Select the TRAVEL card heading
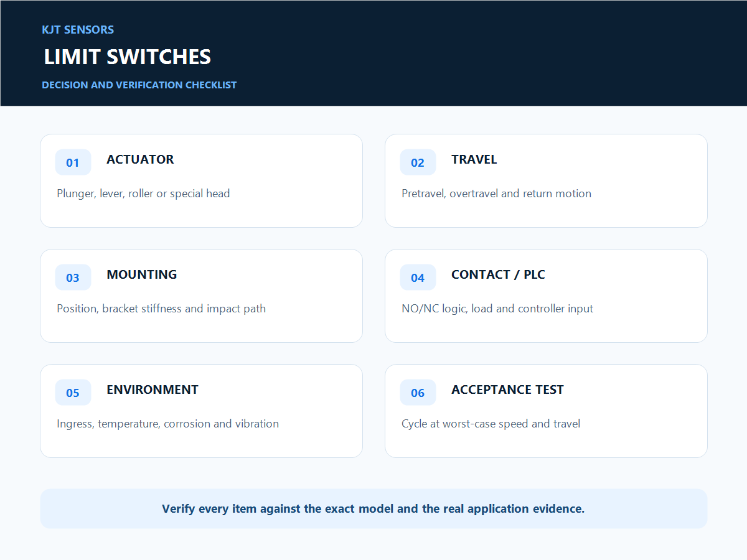This screenshot has height=560, width=747. click(x=474, y=159)
